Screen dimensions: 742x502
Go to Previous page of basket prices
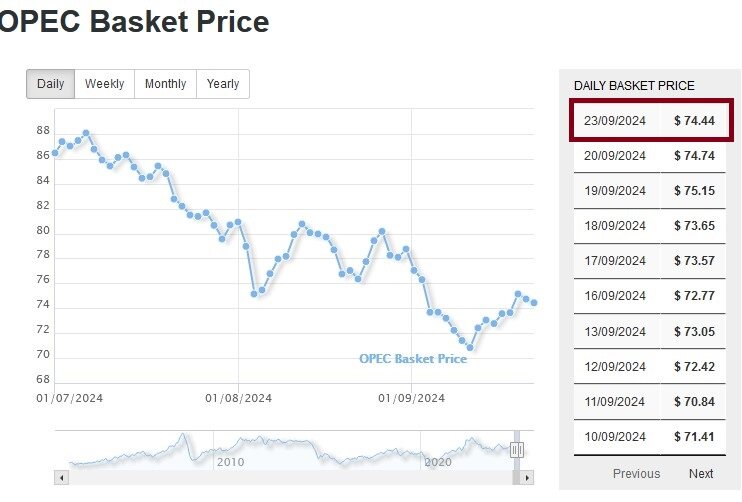click(636, 474)
